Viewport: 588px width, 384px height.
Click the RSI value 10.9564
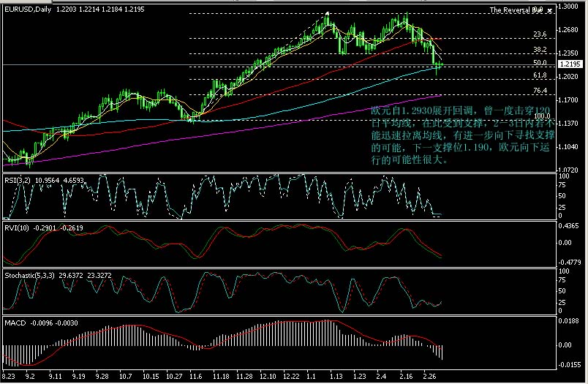(x=47, y=181)
